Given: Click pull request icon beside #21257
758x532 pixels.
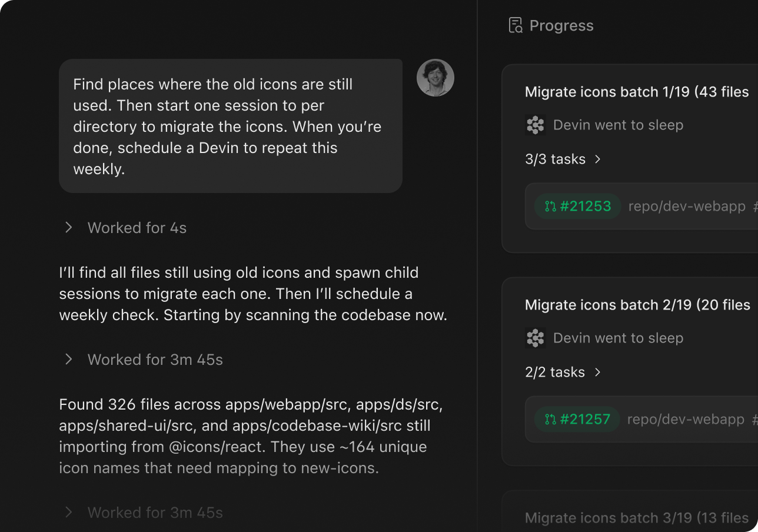Looking at the screenshot, I should [x=550, y=420].
